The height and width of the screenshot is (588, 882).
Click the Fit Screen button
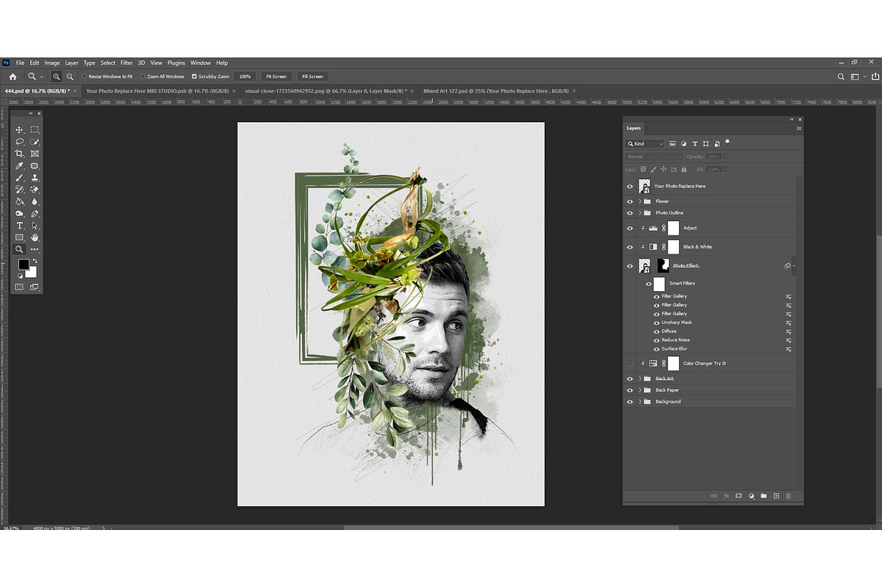point(276,76)
